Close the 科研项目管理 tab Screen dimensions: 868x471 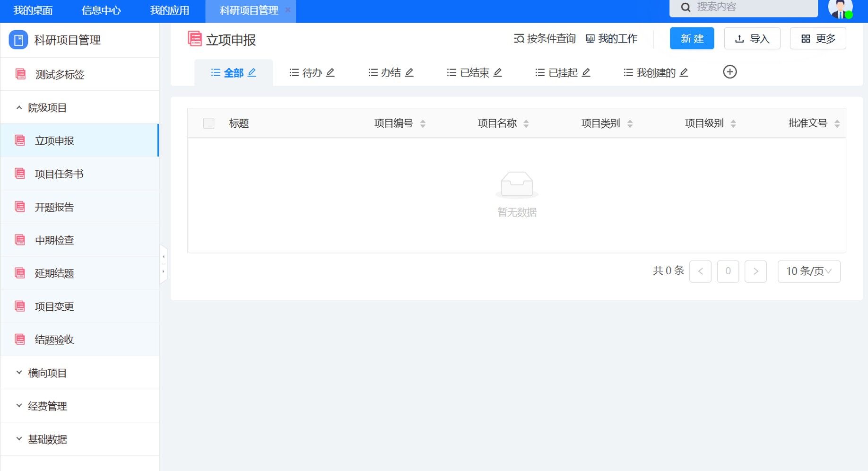288,10
